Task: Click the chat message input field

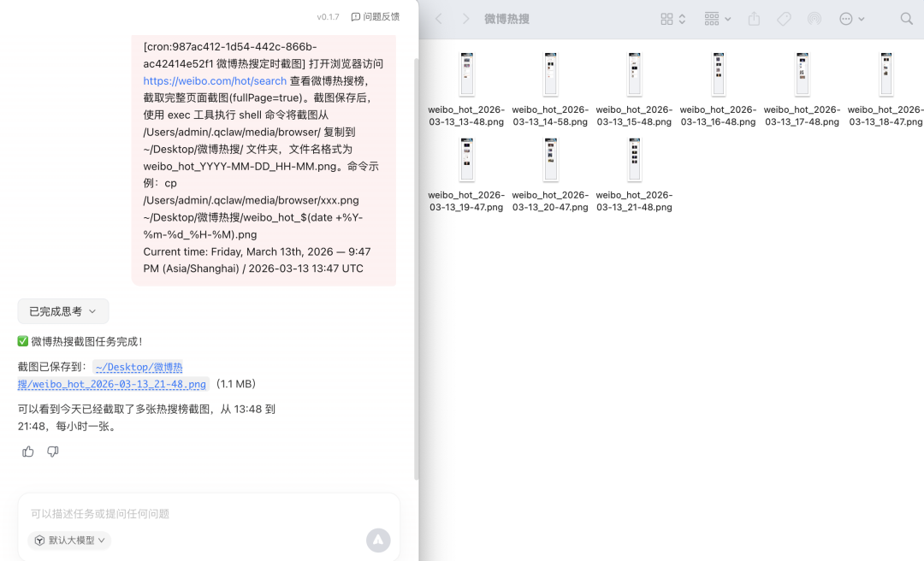Action: tap(205, 514)
